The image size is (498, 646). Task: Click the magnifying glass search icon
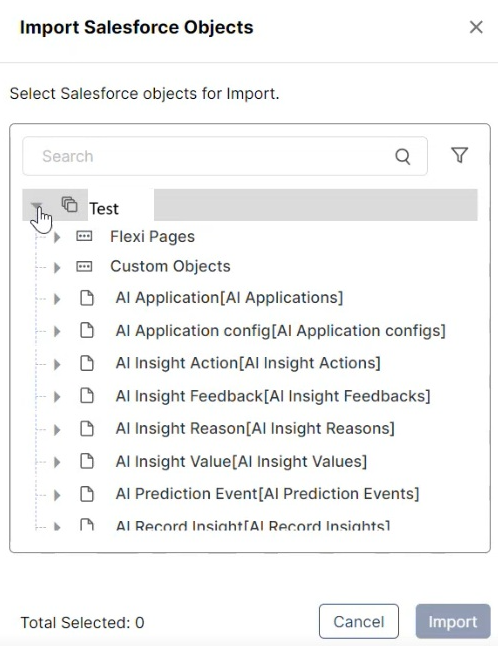(402, 156)
